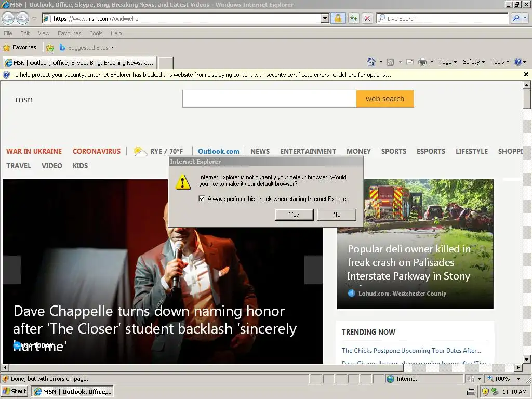Screen dimensions: 532x399
Task: Open the Help menu
Action: (116, 33)
